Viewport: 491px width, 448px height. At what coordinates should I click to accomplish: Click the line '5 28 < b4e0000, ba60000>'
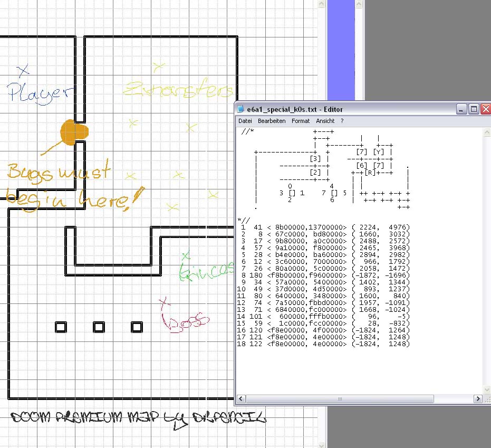(x=294, y=255)
